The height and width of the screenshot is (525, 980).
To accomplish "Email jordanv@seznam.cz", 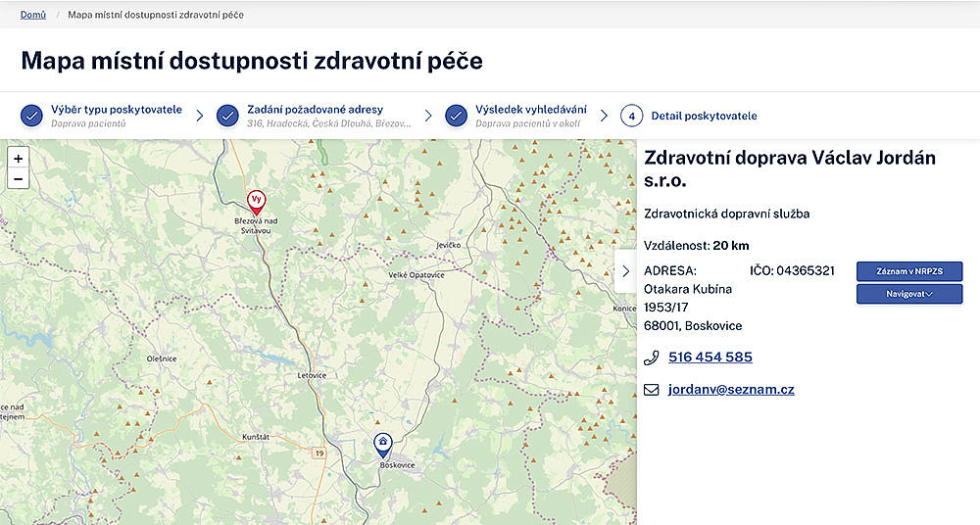I will [731, 390].
